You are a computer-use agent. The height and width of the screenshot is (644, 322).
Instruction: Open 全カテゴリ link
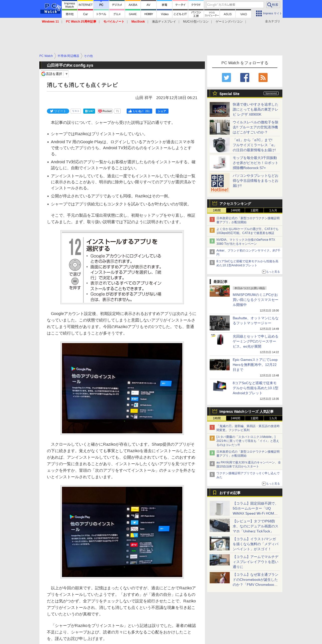pyautogui.click(x=272, y=21)
